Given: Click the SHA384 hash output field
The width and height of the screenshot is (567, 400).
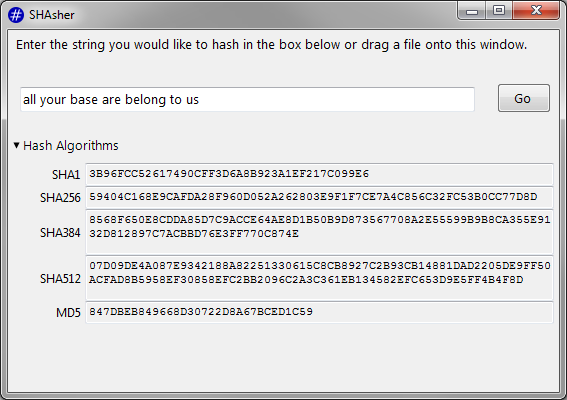Looking at the screenshot, I should coord(319,232).
